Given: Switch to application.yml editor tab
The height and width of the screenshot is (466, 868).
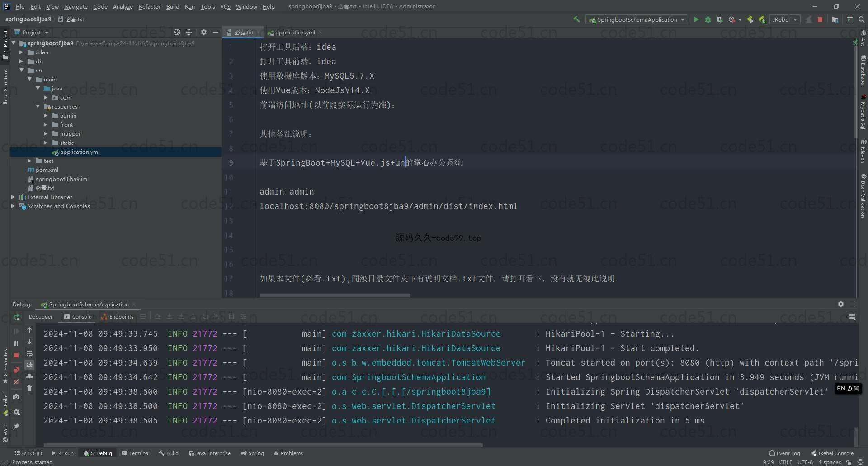Looking at the screenshot, I should tap(295, 32).
